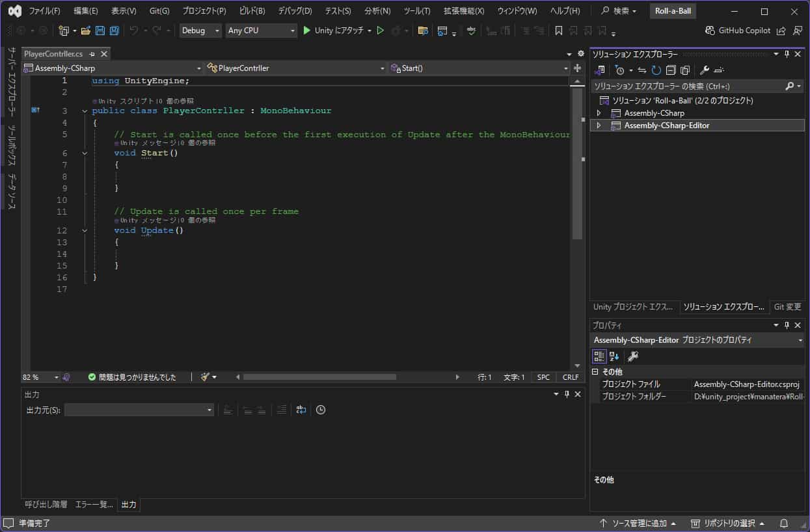Click Collapse All icon in Solution Explorer

coord(670,70)
